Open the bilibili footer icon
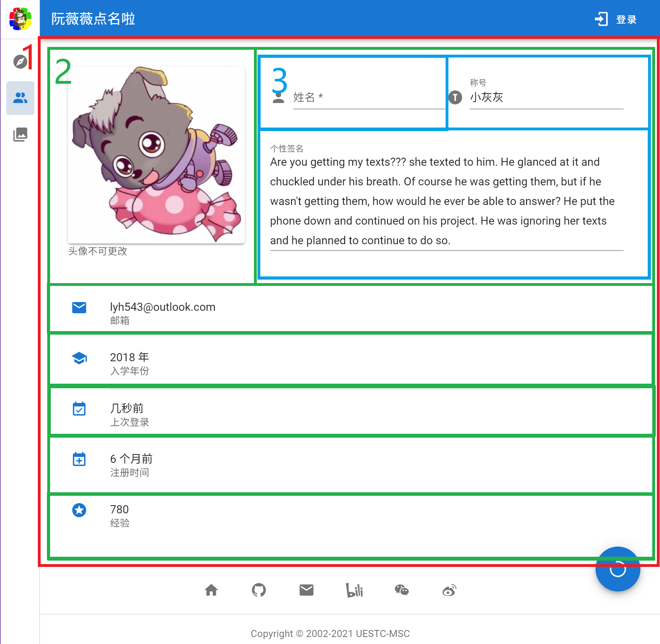Image resolution: width=660 pixels, height=644 pixels. [354, 590]
